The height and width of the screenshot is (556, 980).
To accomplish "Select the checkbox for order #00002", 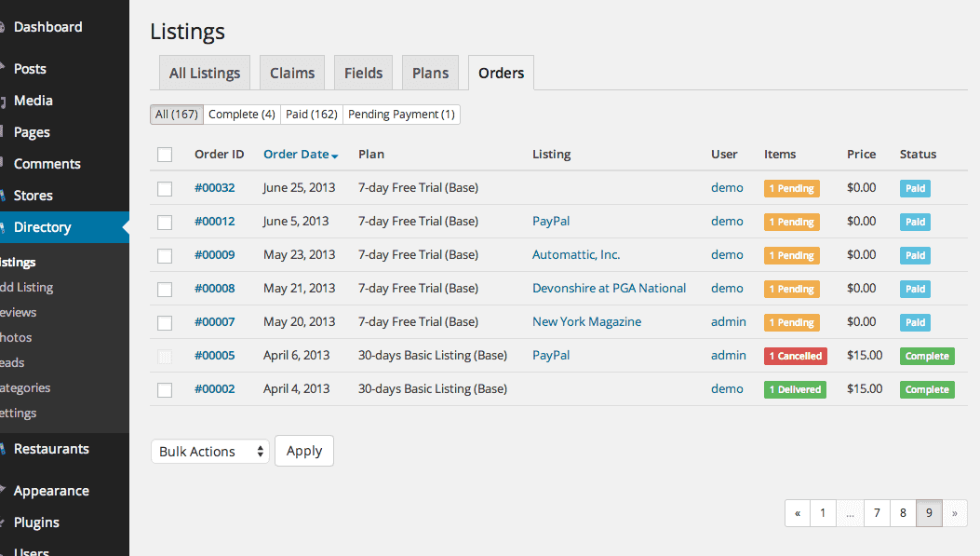I will click(165, 389).
